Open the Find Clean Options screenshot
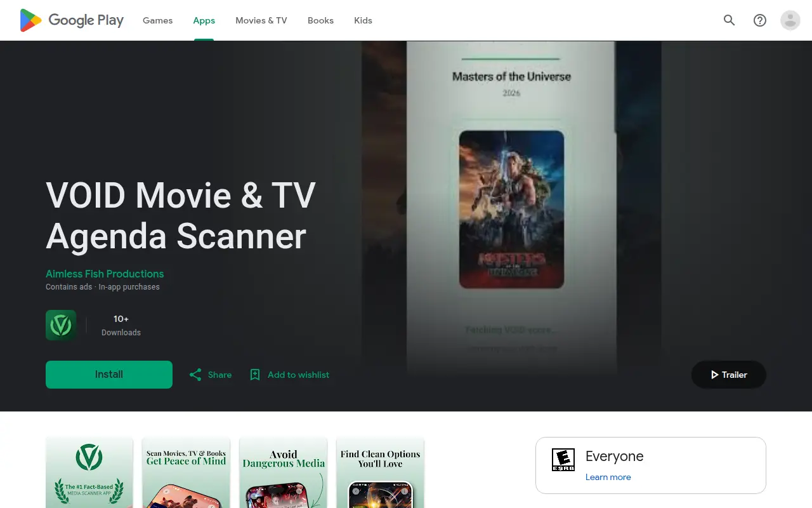The image size is (812, 508). 380,472
